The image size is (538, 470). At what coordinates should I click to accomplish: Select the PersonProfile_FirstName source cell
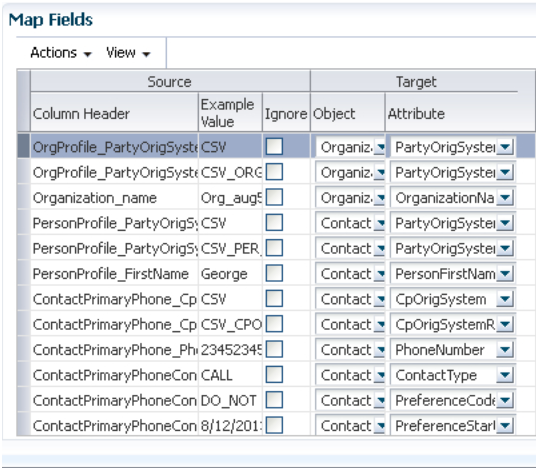[114, 274]
